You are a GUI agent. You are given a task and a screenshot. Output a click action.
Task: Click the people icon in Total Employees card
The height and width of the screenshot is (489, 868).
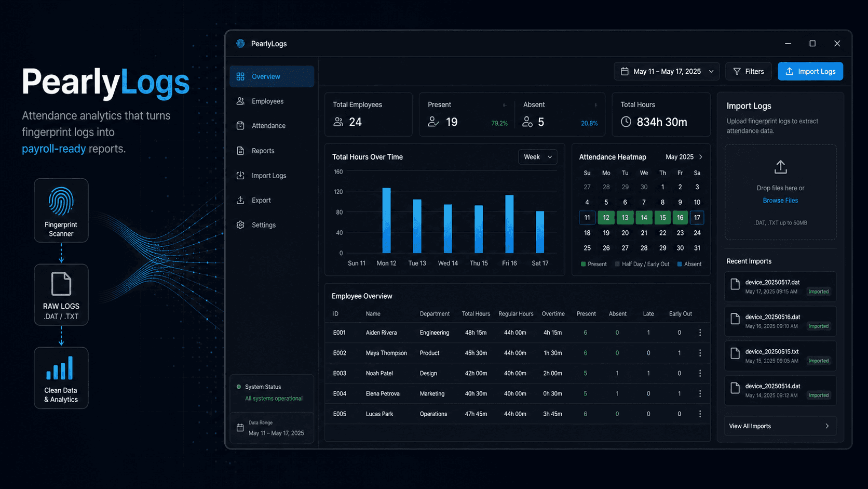[338, 122]
